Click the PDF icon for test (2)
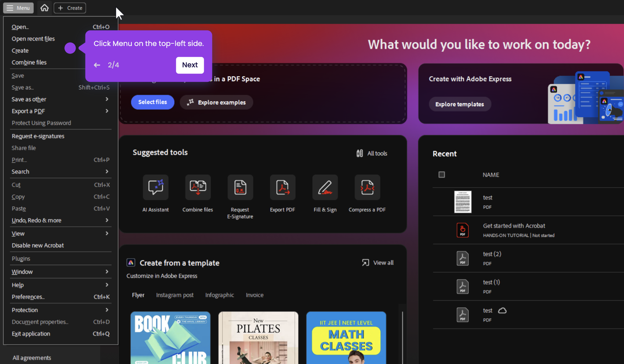This screenshot has width=624, height=364. [463, 258]
